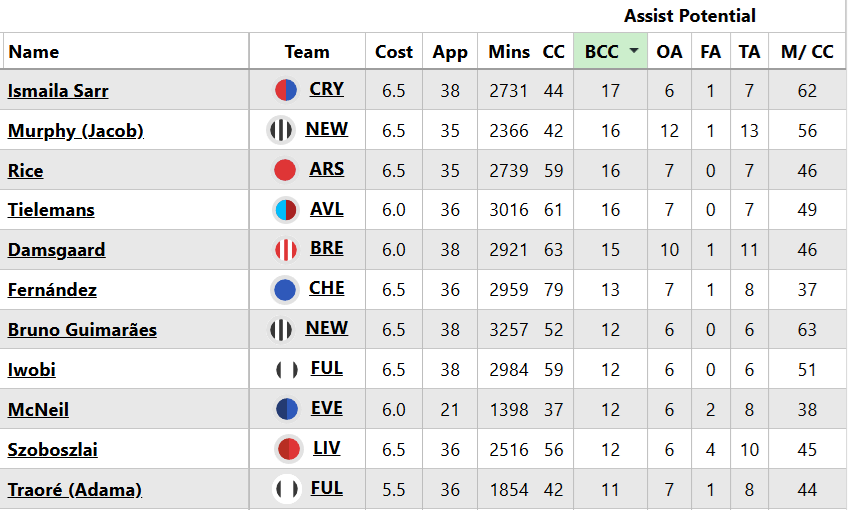
Task: Click the Arsenal red badge icon
Action: (285, 170)
